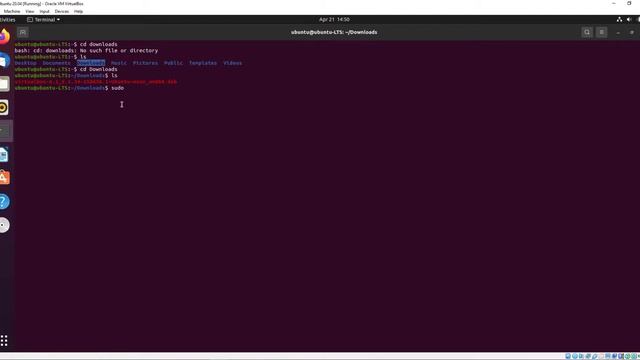Screen dimensions: 640x360
Task: Restore down the VirtualBox window
Action: pos(629,3)
